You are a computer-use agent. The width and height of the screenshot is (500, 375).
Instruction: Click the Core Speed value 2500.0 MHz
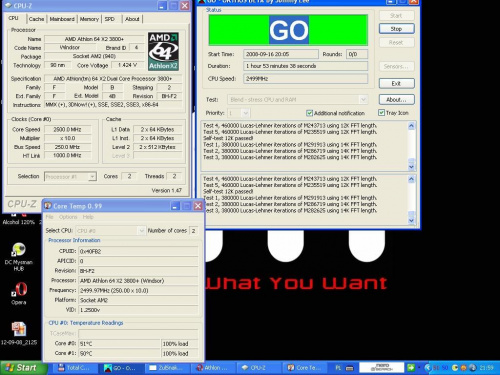(x=68, y=129)
